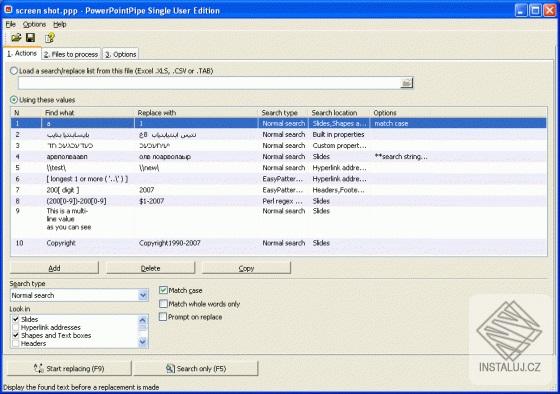Click '\\new\' replace value cell
The height and width of the screenshot is (394, 560).
tap(149, 168)
